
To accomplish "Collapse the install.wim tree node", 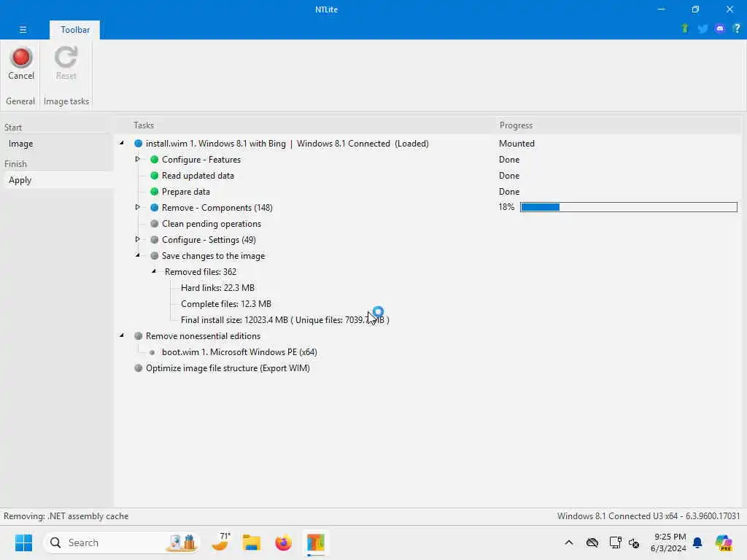I will 122,143.
